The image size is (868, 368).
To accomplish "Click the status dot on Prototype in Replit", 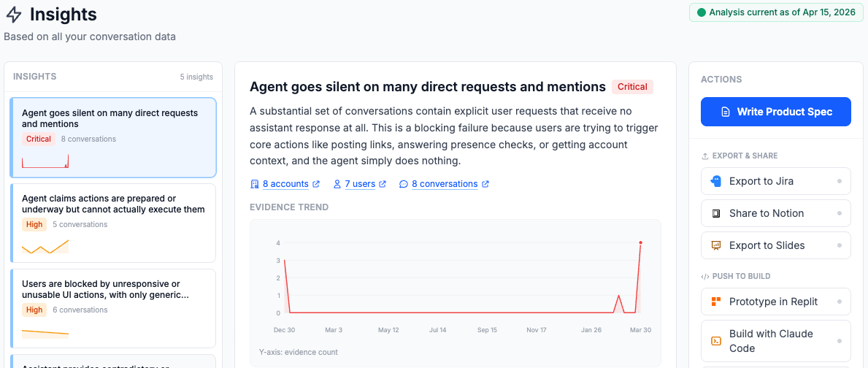I will (x=840, y=302).
